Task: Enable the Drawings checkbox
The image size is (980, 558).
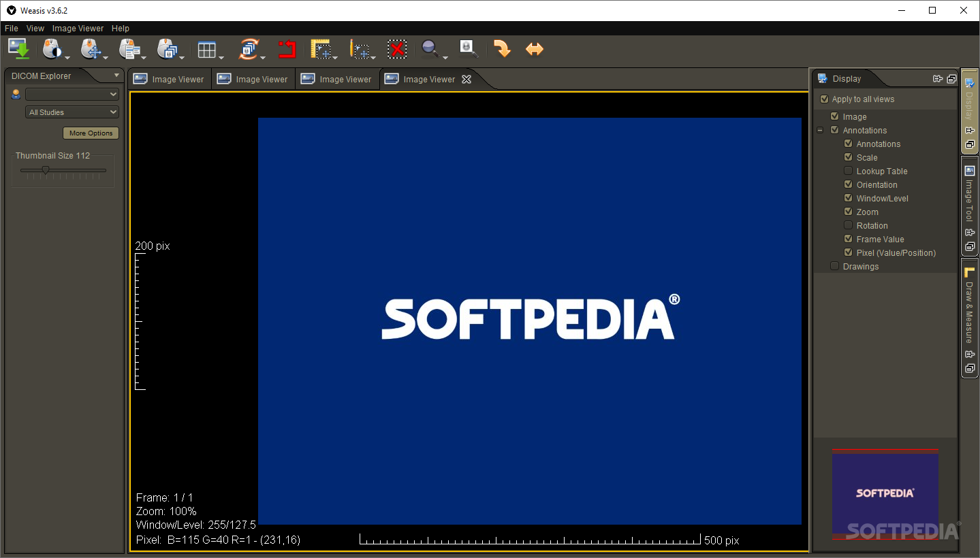Action: [835, 266]
